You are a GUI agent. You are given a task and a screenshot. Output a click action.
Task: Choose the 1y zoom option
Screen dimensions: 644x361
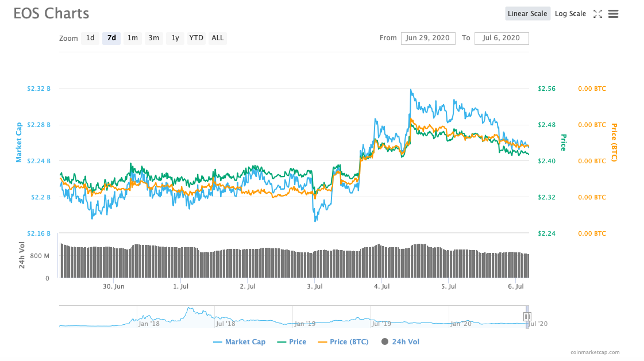point(175,39)
